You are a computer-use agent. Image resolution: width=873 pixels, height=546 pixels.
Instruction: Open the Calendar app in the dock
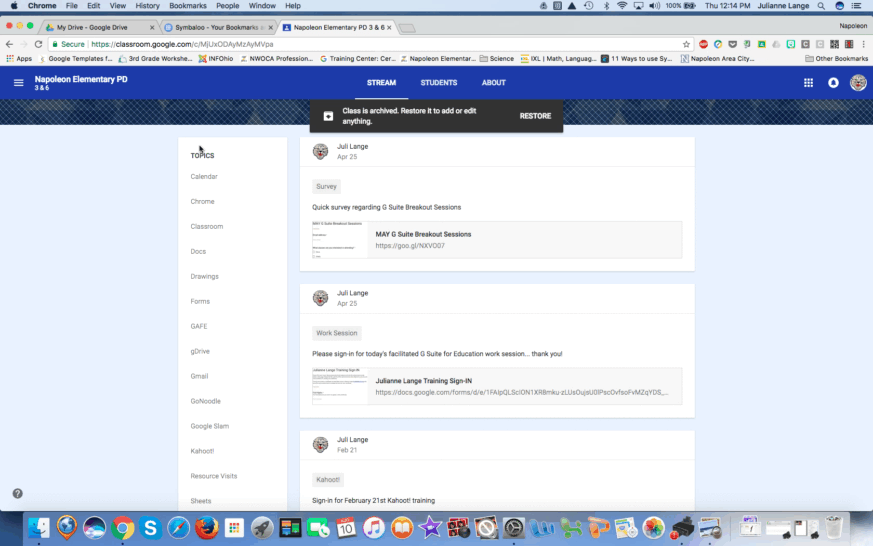(x=346, y=528)
